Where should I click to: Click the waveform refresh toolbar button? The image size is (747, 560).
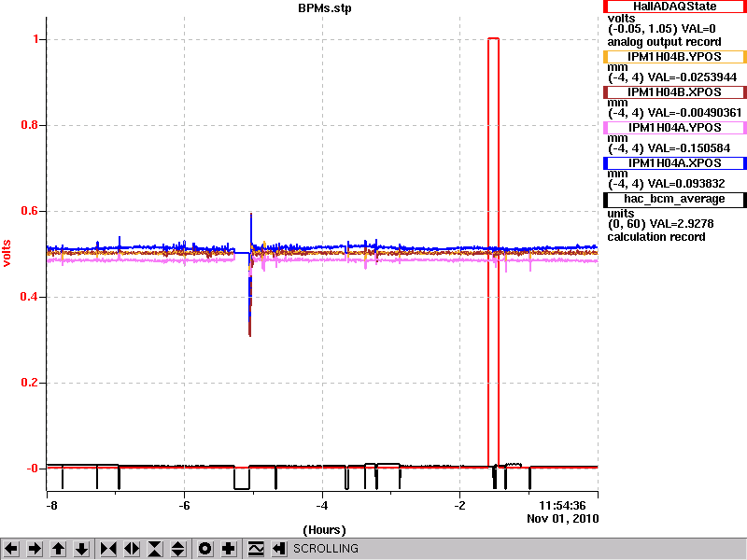[x=255, y=549]
